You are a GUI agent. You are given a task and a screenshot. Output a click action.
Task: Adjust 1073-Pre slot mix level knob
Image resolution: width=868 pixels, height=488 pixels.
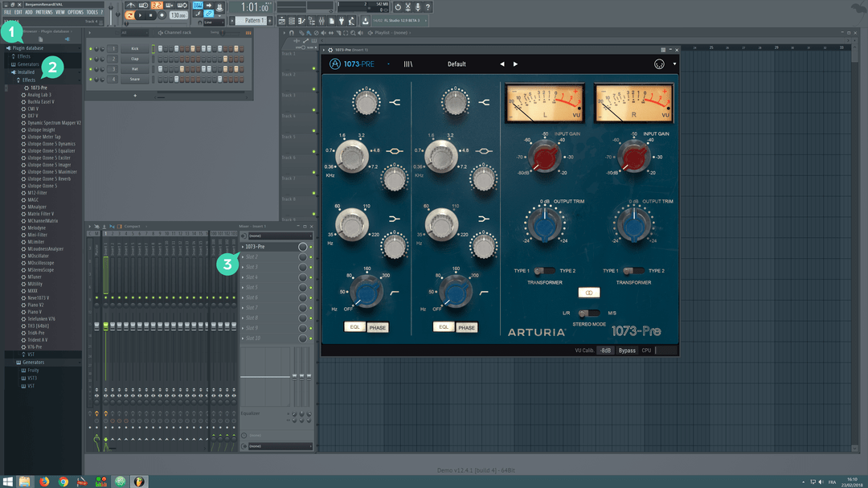[302, 247]
